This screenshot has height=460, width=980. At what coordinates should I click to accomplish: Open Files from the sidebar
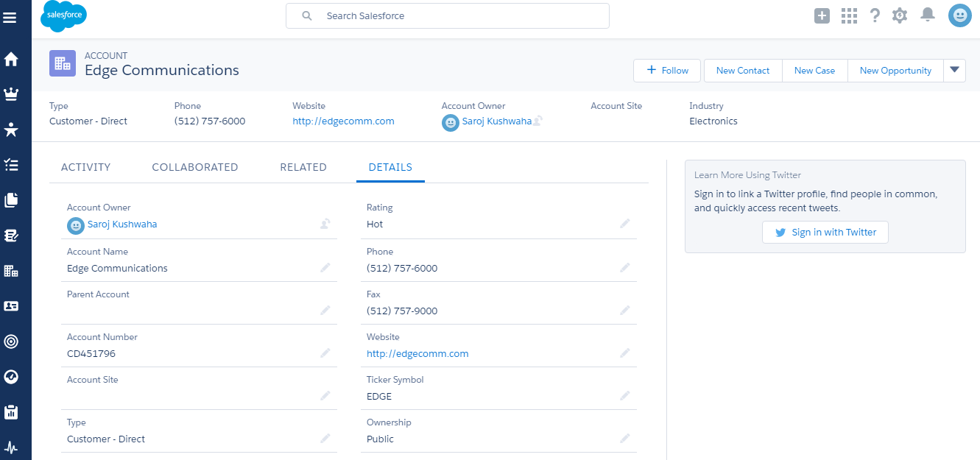11,200
